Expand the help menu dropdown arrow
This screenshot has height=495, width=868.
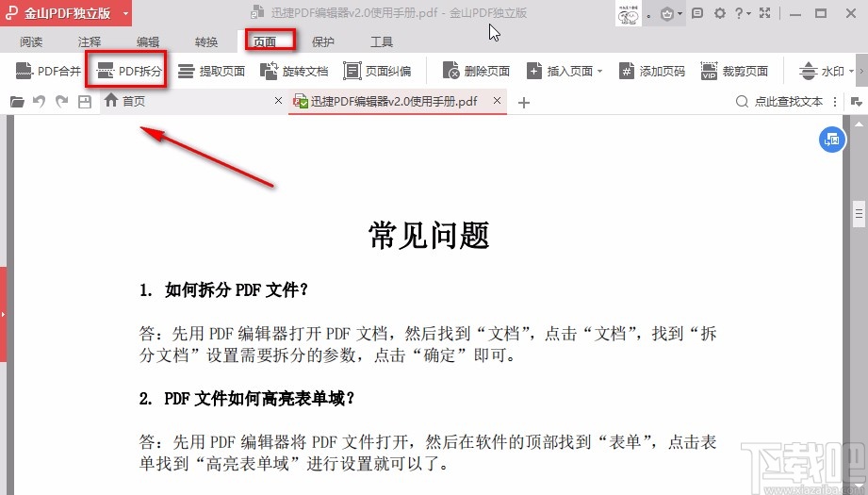[x=748, y=14]
